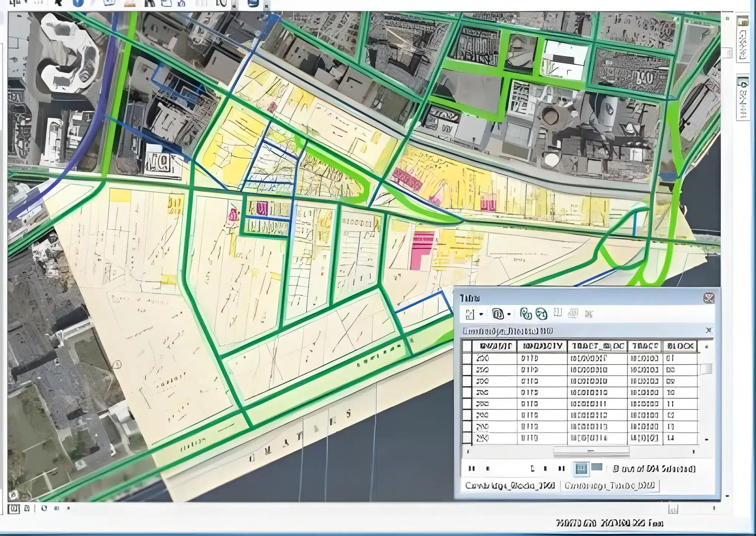
Task: Expand the Table Options dropdown arrow
Action: [x=481, y=315]
